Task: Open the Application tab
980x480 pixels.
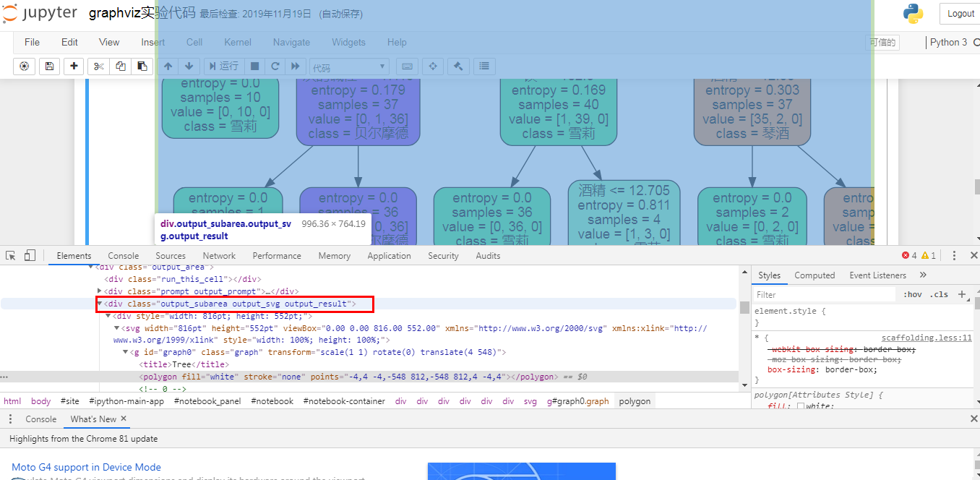Action: click(389, 255)
